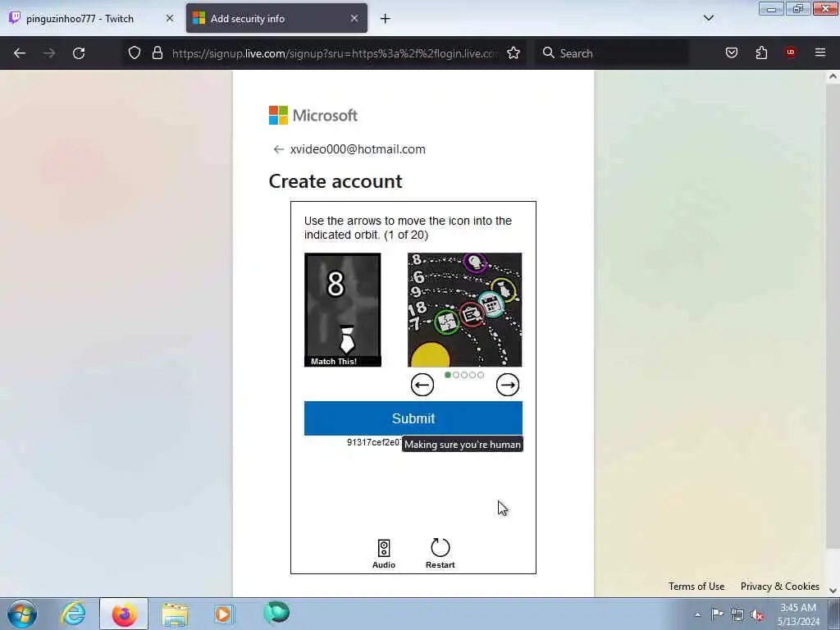This screenshot has height=630, width=840.
Task: Click the signup.live.com address bar
Action: point(335,53)
